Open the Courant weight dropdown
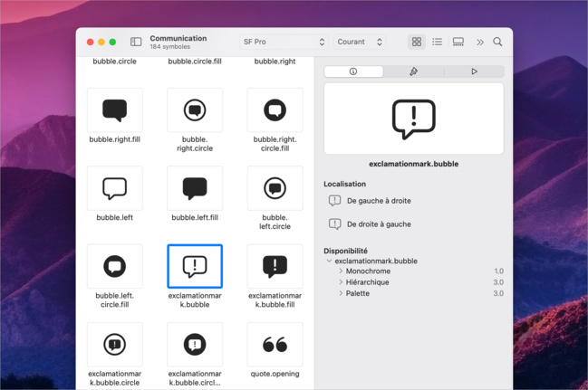 (360, 42)
